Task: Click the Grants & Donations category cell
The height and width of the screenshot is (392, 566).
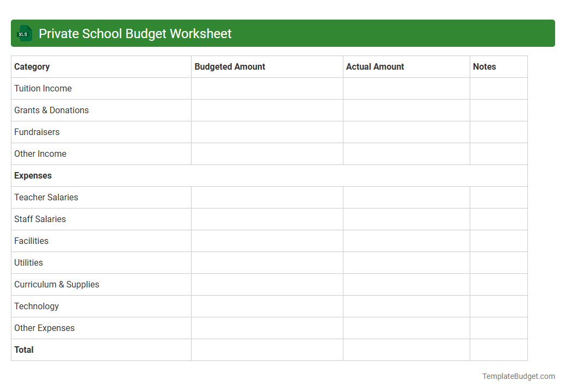Action: coord(51,110)
